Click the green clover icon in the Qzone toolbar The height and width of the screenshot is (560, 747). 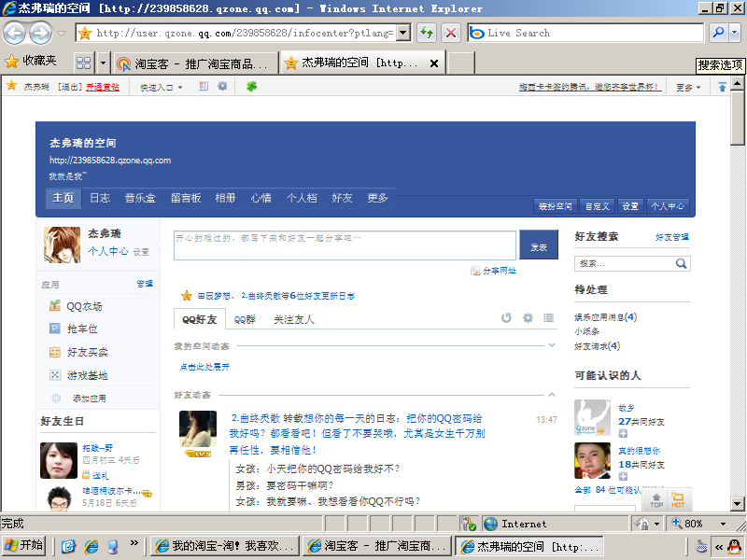click(x=251, y=86)
